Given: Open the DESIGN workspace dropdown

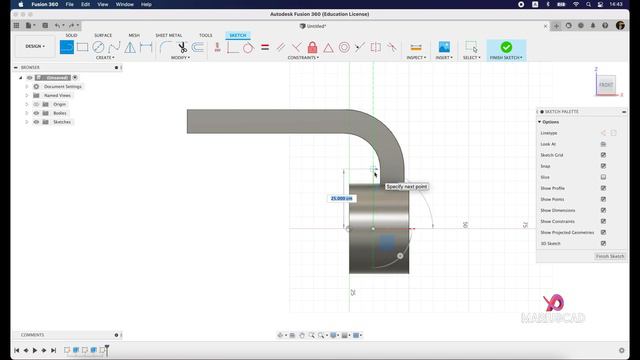Looking at the screenshot, I should click(35, 47).
